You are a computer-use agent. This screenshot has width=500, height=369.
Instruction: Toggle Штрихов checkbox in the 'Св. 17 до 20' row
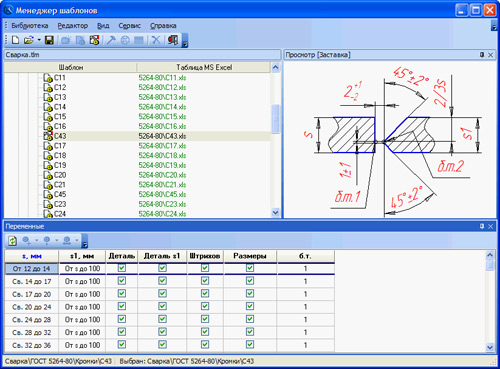tap(205, 293)
